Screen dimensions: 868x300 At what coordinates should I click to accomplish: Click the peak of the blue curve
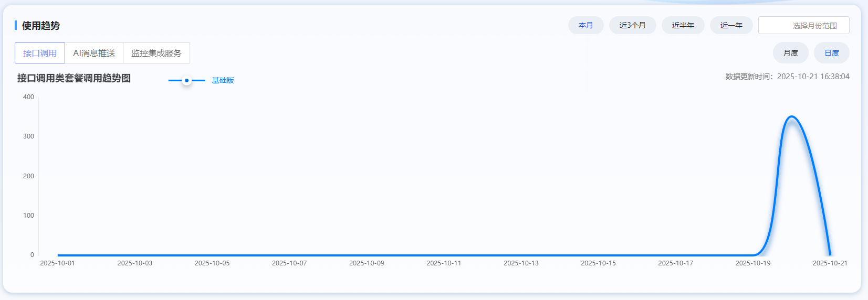click(x=791, y=116)
